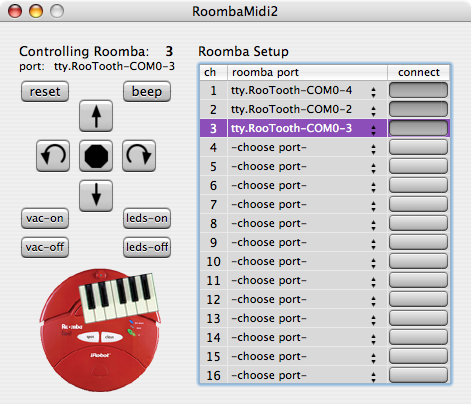
Task: Click the 'connect' column header
Action: pyautogui.click(x=419, y=72)
